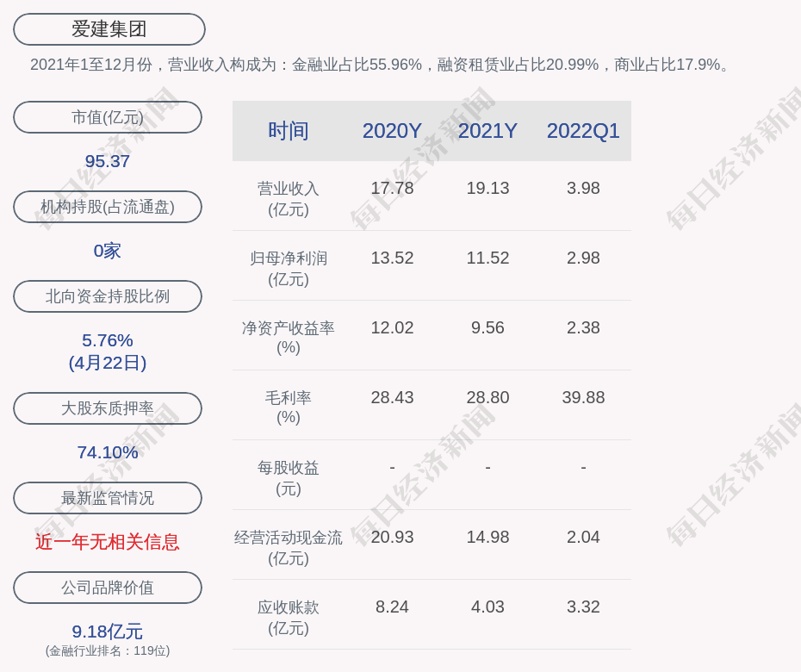Select the 大股东质押率 label pill
The width and height of the screenshot is (801, 672).
[x=108, y=408]
